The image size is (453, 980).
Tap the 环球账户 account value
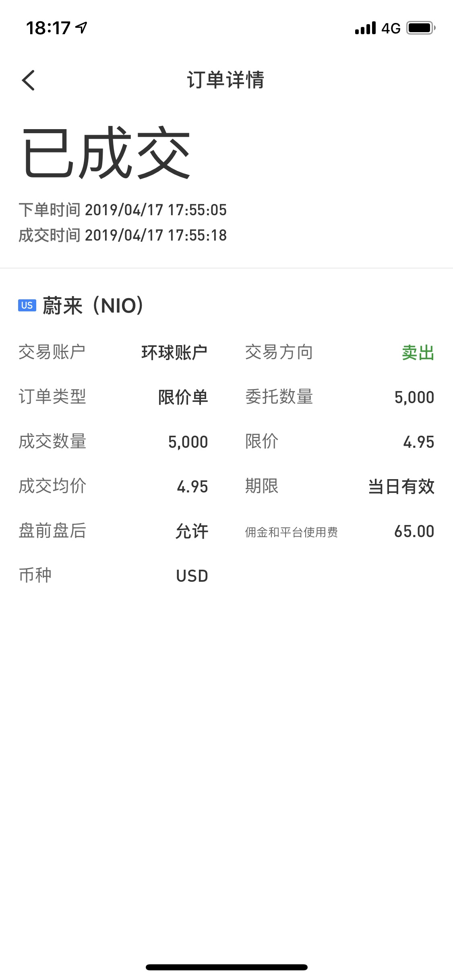tap(174, 353)
